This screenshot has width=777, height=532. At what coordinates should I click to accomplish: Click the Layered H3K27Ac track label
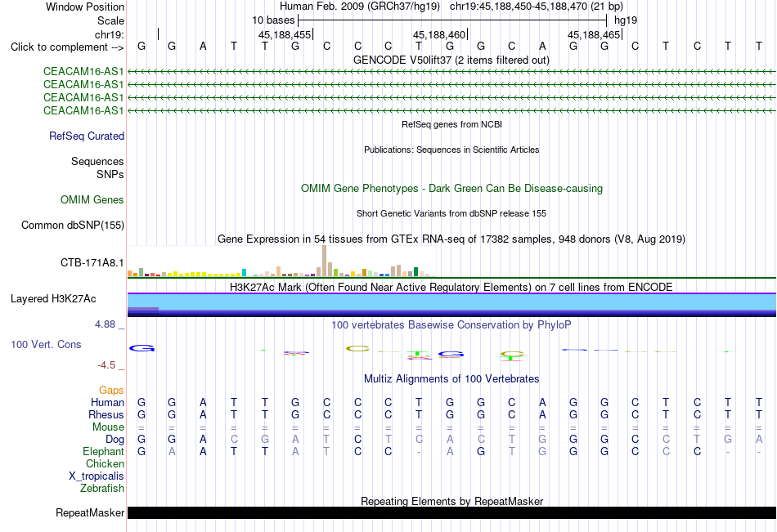[x=53, y=299]
